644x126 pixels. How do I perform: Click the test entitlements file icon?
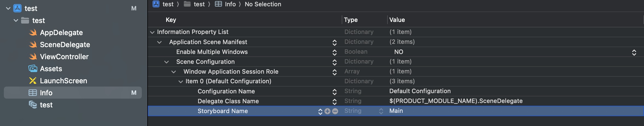point(33,105)
